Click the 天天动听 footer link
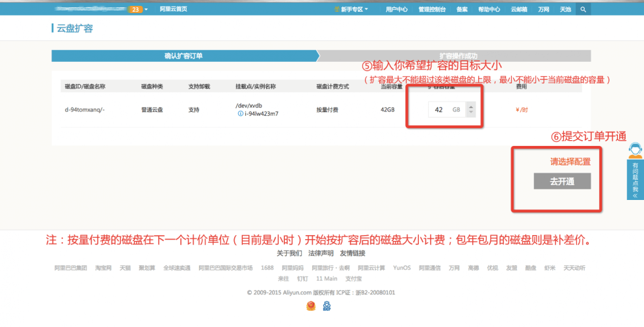The height and width of the screenshot is (327, 644). coord(574,268)
